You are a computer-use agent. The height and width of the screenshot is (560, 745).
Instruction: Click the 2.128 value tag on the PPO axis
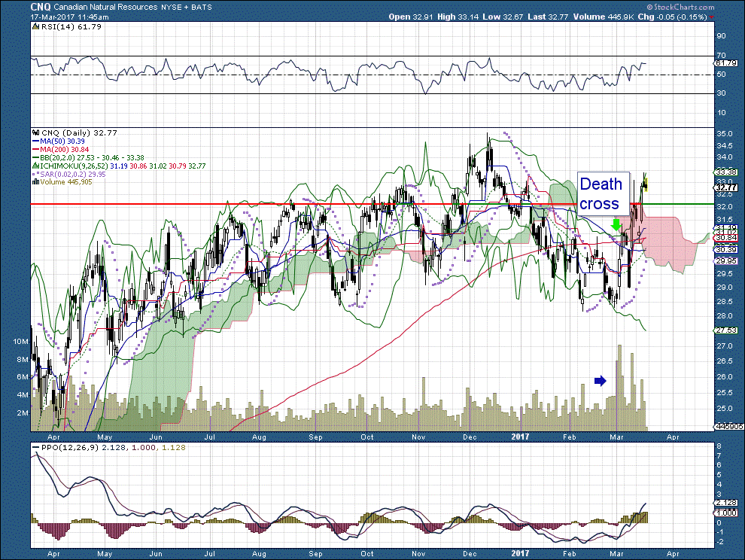(726, 503)
